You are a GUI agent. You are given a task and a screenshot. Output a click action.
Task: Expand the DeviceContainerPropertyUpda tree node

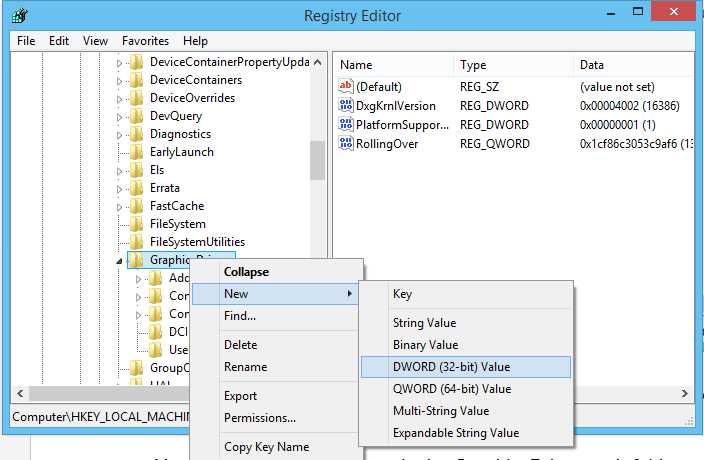tap(119, 63)
